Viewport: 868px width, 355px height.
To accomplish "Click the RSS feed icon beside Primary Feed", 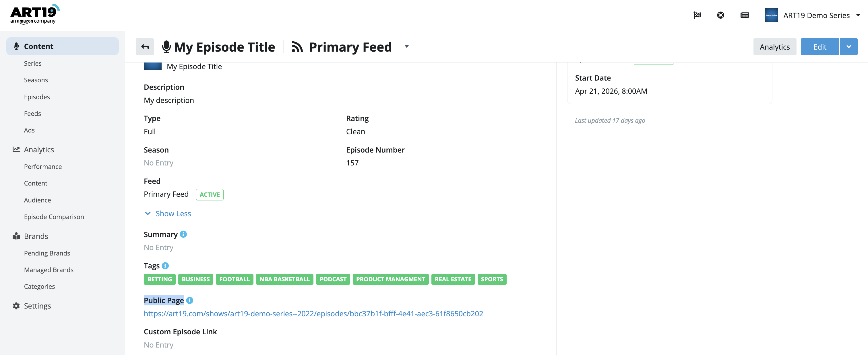I will (297, 47).
